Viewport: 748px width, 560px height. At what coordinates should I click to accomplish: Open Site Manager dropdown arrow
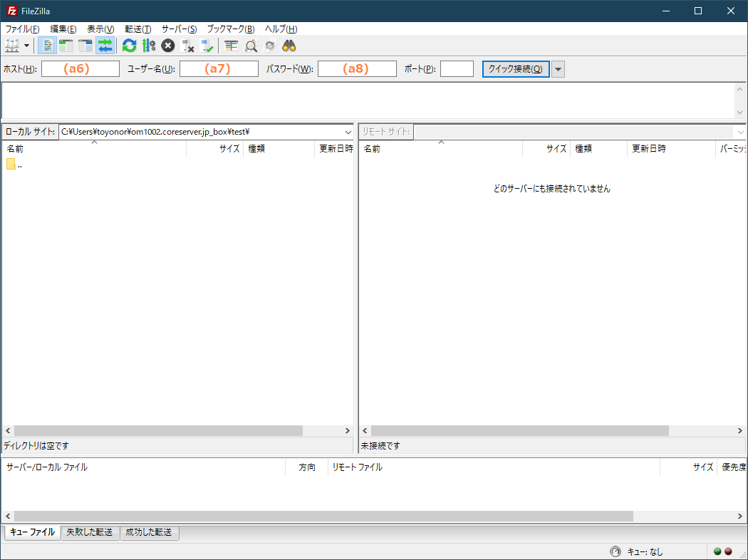27,46
